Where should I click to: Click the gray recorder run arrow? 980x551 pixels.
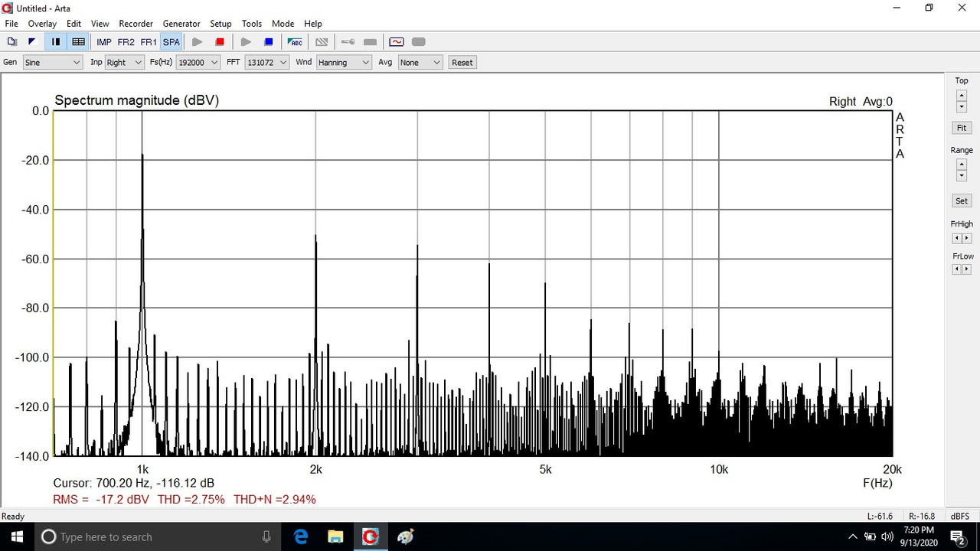coord(198,42)
